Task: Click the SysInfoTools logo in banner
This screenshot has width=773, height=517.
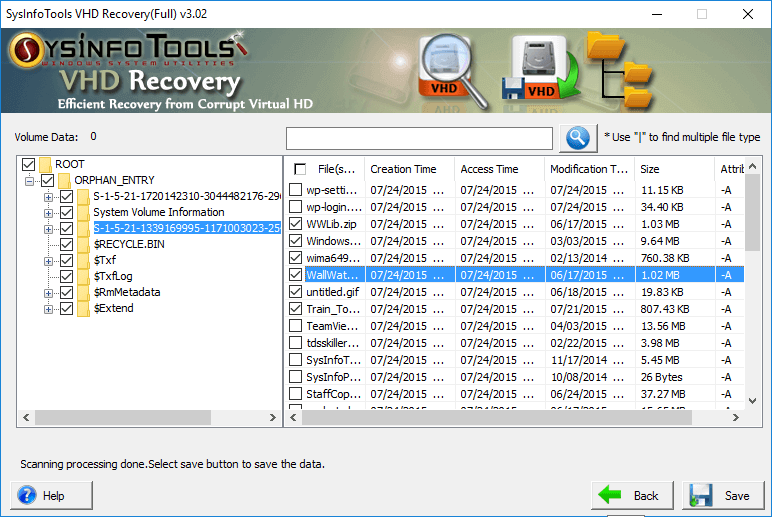Action: (x=125, y=47)
